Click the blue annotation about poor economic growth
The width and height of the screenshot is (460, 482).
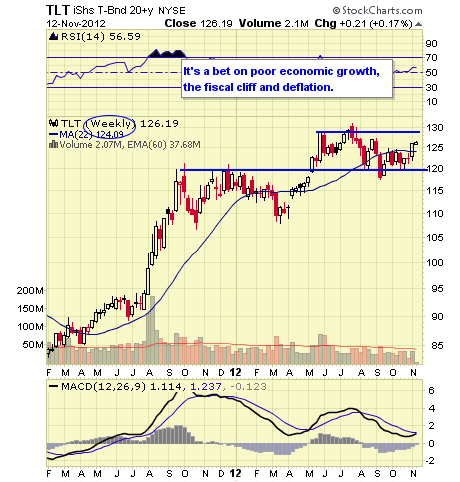point(287,79)
